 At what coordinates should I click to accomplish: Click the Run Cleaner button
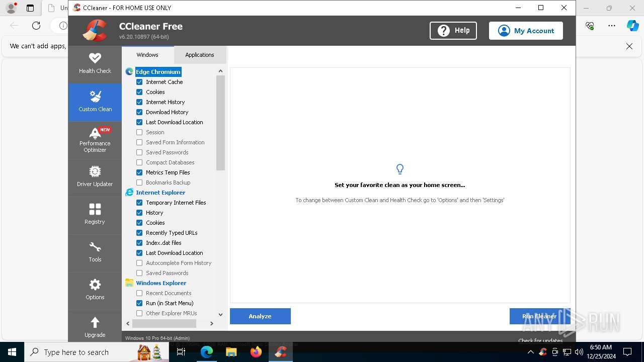(539, 316)
